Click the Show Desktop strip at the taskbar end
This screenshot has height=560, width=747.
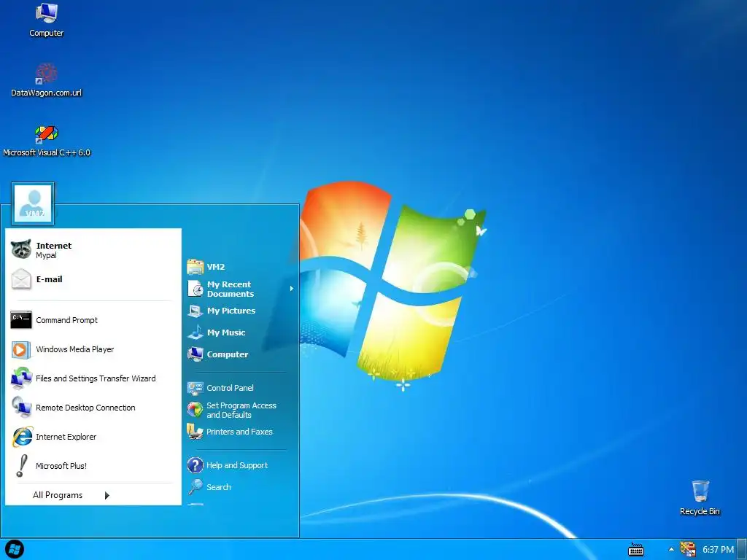[742, 550]
